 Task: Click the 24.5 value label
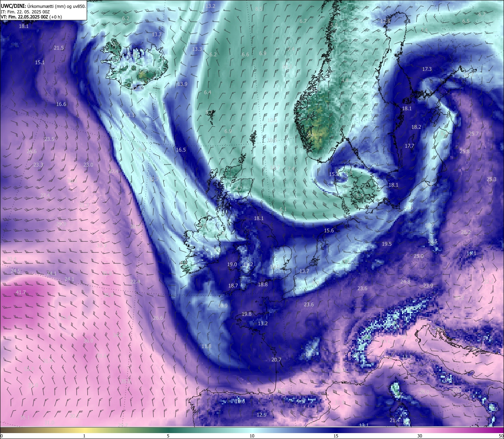15,271
